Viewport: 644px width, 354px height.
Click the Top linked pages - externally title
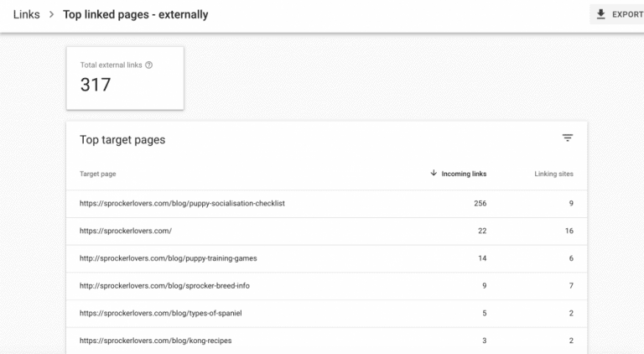click(136, 14)
